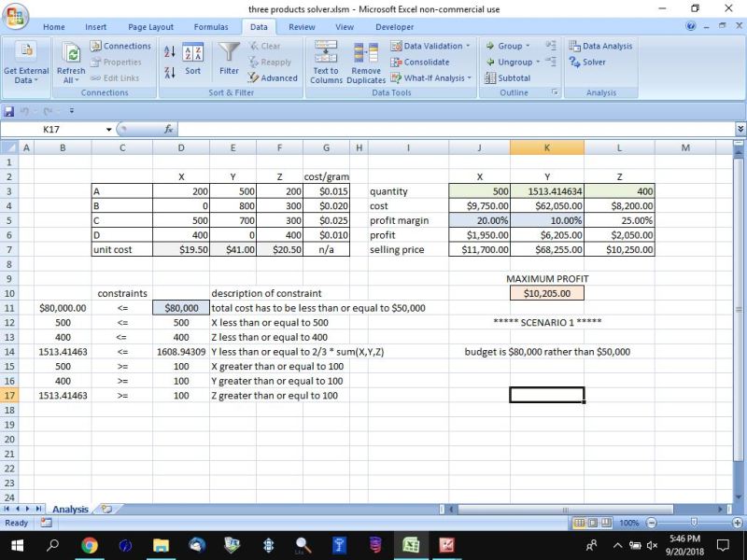Sort Z to A descending
Image resolution: width=747 pixels, height=560 pixels.
pyautogui.click(x=170, y=73)
